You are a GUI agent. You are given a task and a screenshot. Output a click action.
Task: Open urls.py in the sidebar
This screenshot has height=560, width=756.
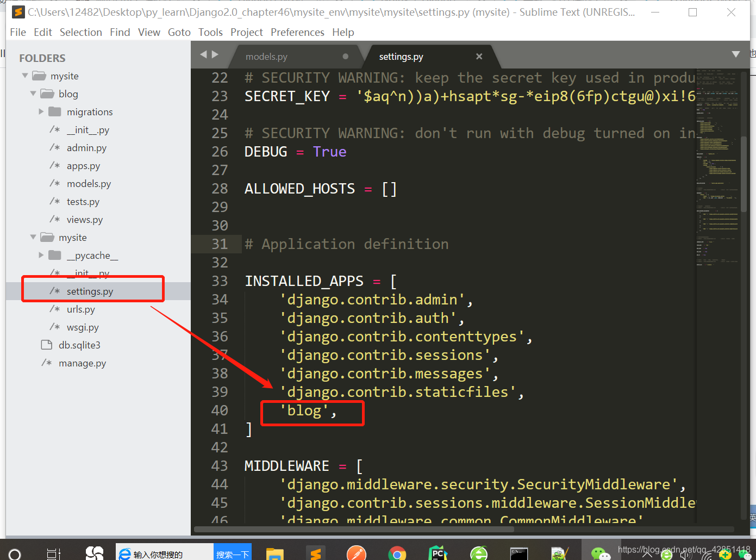tap(80, 309)
